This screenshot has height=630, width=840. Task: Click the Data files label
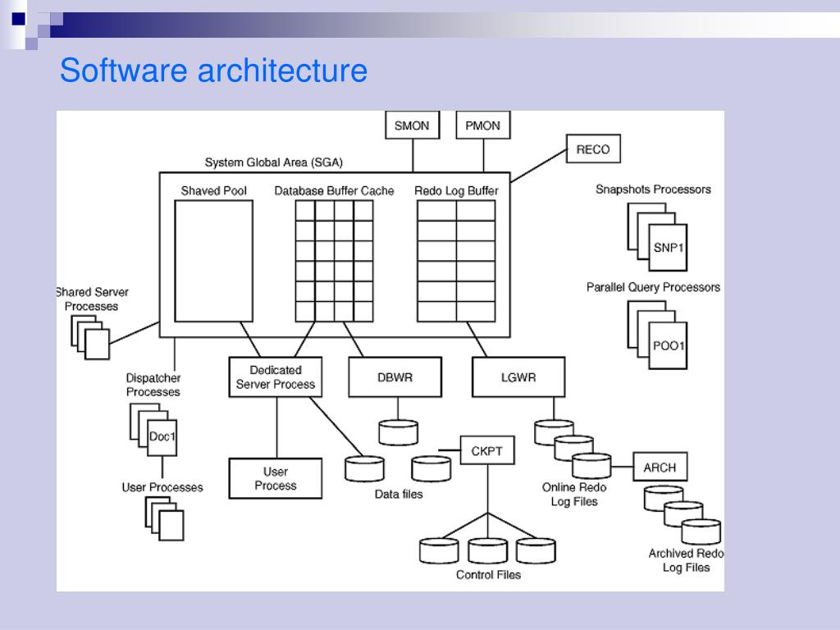(x=399, y=494)
